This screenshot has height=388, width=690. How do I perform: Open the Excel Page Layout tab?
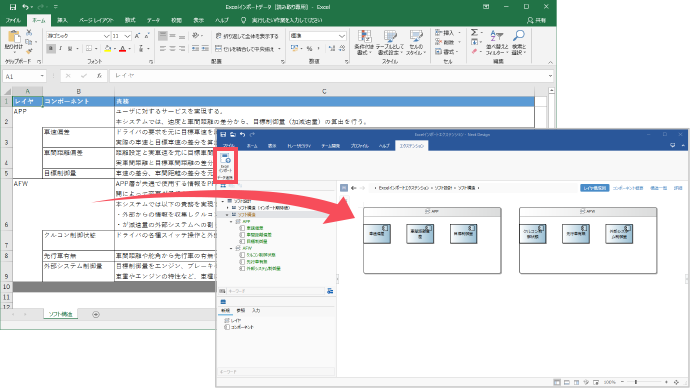tap(96, 20)
